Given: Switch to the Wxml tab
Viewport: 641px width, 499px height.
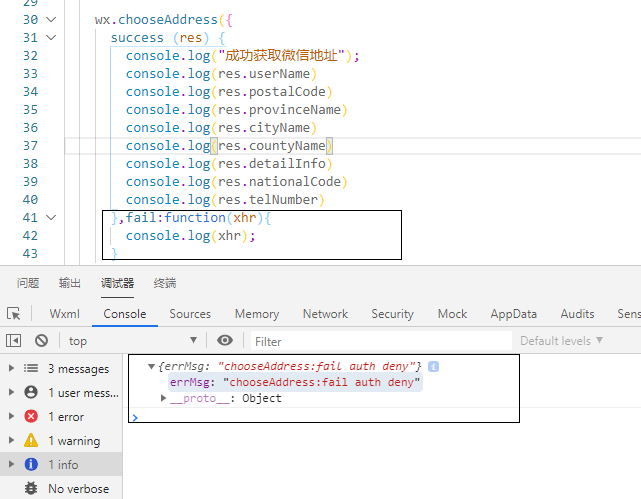Looking at the screenshot, I should [x=65, y=314].
